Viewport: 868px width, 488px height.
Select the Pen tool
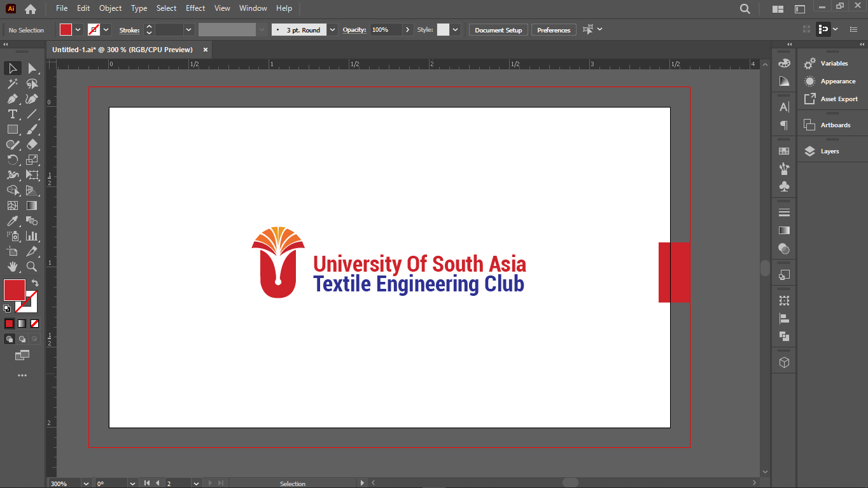[12, 99]
